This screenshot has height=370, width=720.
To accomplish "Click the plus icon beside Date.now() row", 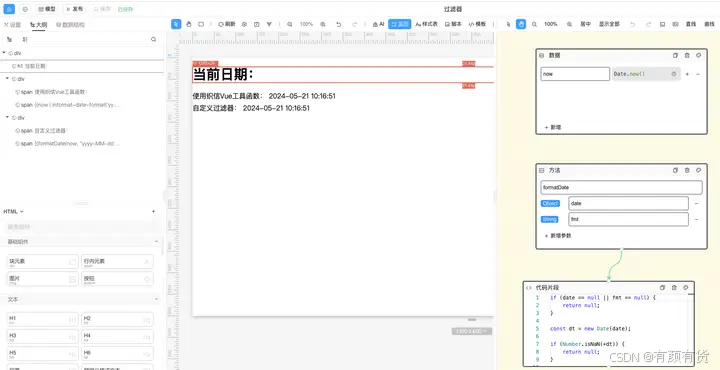I will tap(687, 74).
